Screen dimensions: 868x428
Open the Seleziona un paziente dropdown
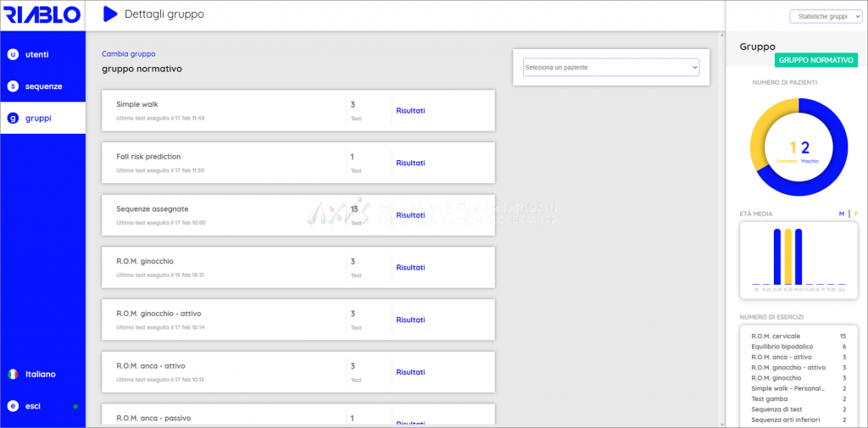tap(611, 67)
